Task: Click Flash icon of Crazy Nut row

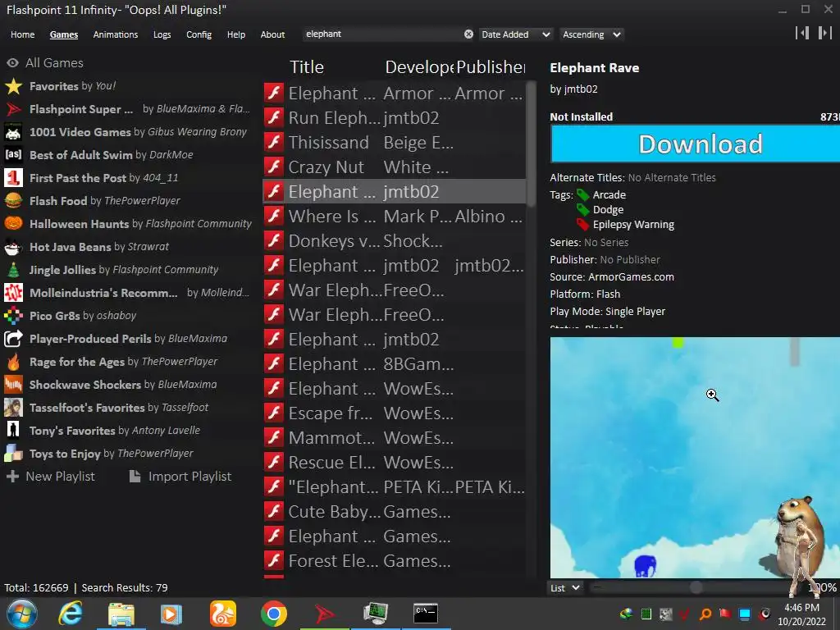Action: coord(274,167)
